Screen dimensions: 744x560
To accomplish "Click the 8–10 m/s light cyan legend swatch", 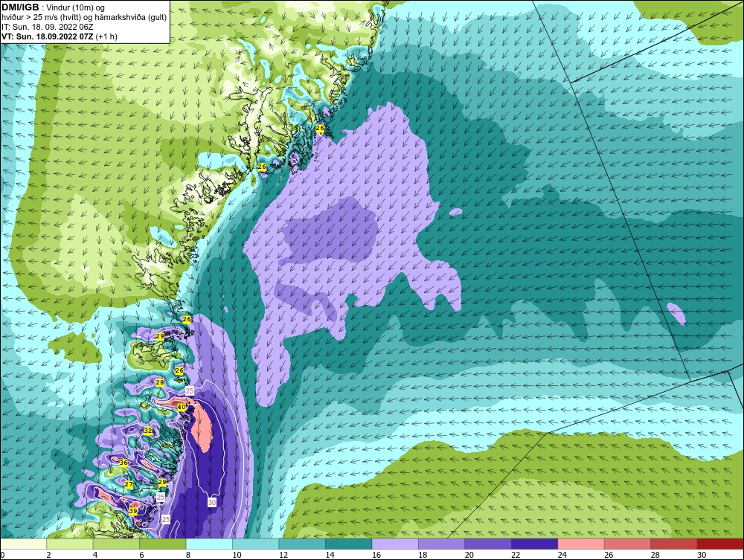I will tap(209, 544).
